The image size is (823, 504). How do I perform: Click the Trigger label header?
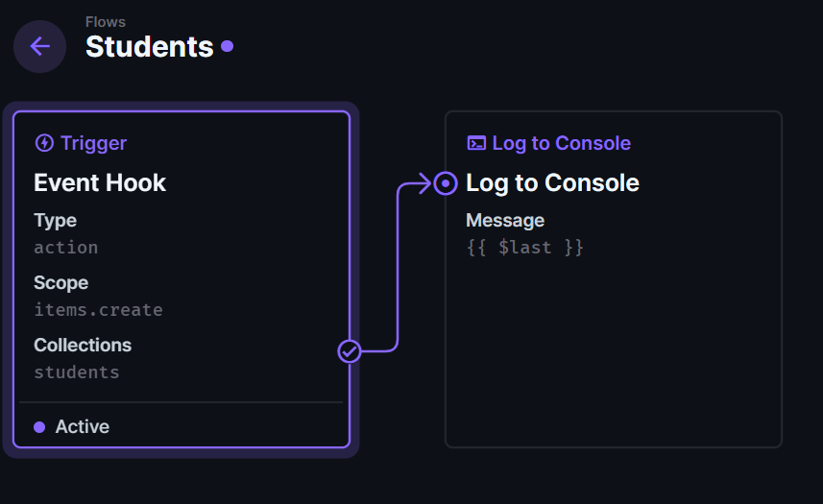tap(93, 143)
